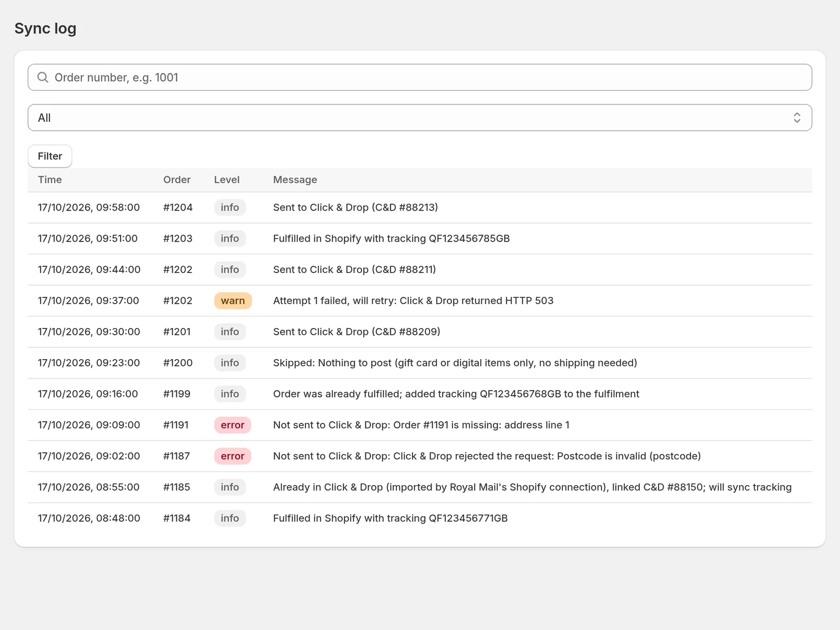
Task: Click error badge for order #1191
Action: point(233,425)
